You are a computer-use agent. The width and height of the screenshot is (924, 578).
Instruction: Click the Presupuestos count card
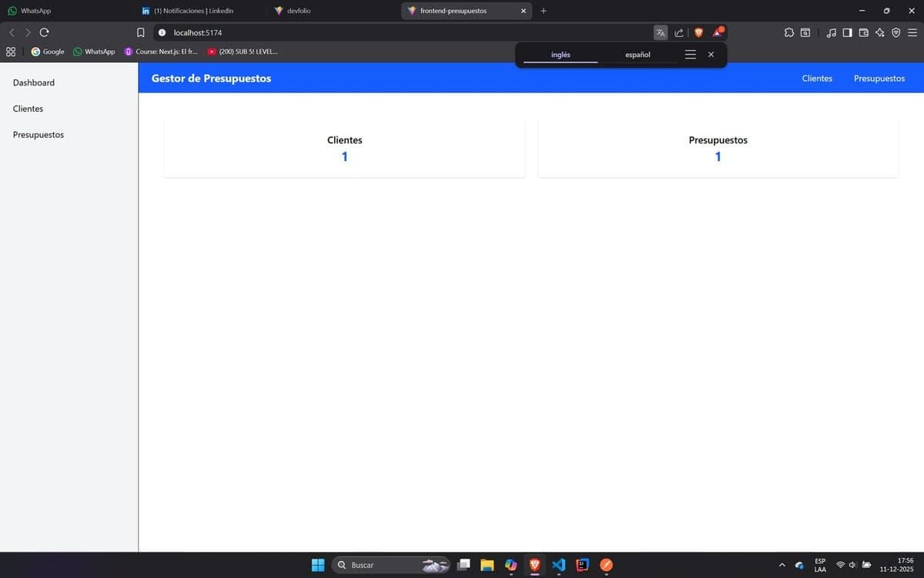[718, 148]
